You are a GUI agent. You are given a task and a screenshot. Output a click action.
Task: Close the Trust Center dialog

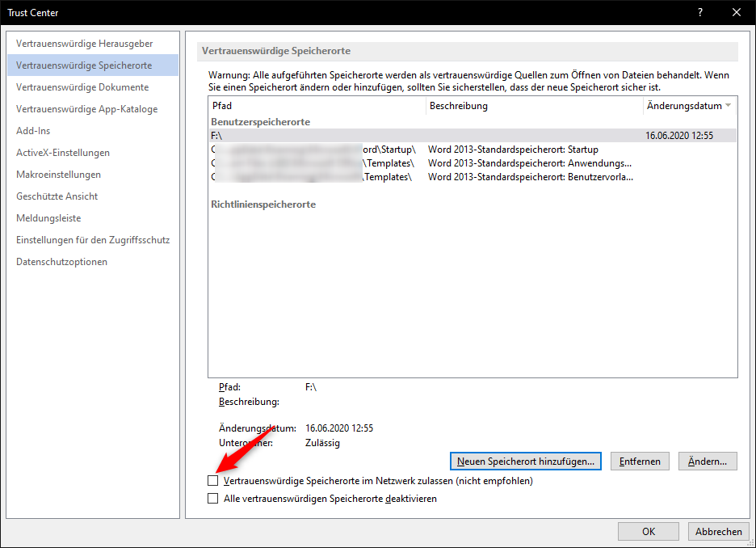coord(737,12)
